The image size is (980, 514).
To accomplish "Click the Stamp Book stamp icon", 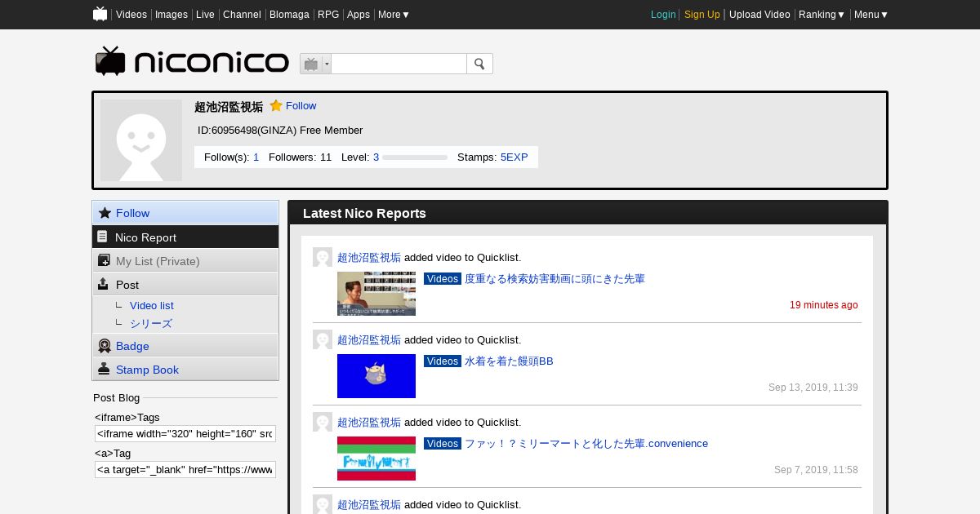I will (x=104, y=369).
